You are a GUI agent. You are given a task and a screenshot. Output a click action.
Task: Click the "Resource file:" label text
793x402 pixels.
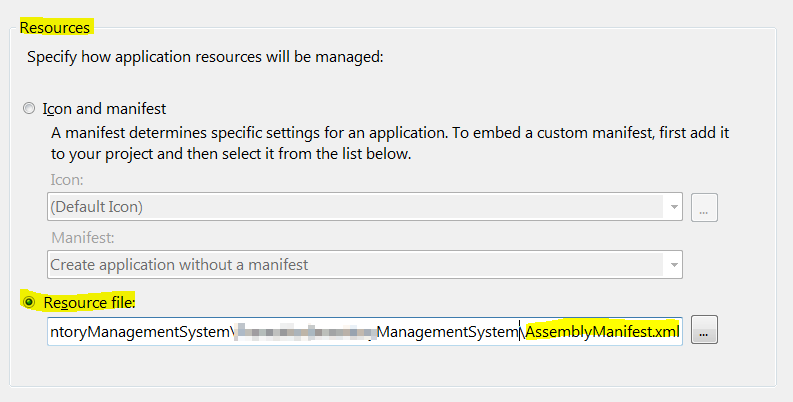89,301
